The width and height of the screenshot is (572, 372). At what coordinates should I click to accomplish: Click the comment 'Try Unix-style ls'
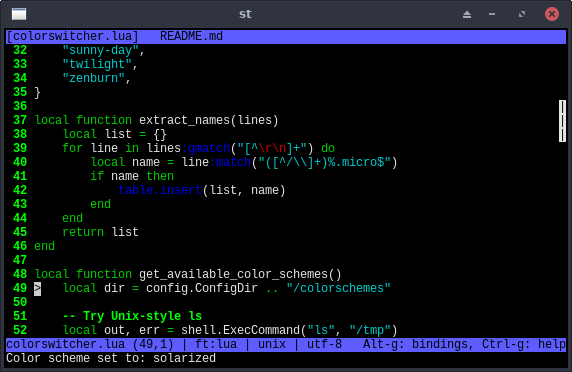click(142, 316)
